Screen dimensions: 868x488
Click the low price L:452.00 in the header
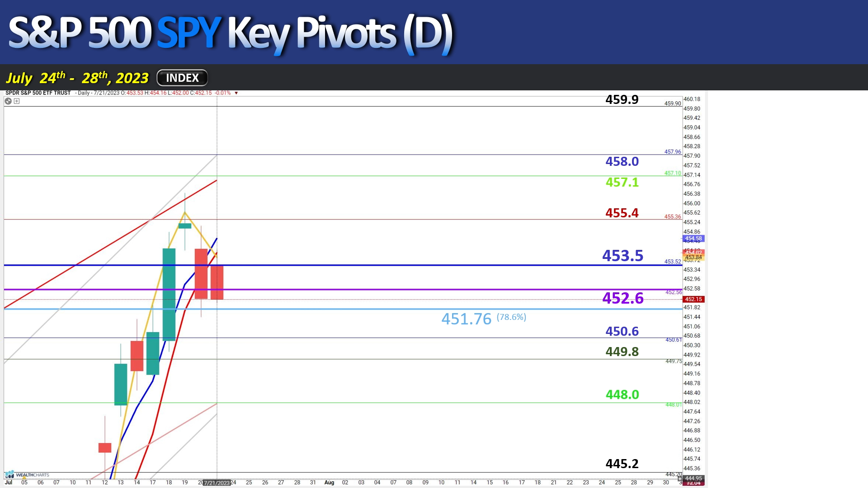click(x=178, y=93)
